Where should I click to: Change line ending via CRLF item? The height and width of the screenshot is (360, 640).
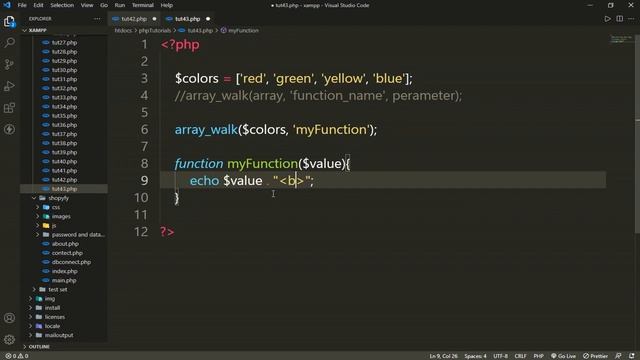point(520,356)
